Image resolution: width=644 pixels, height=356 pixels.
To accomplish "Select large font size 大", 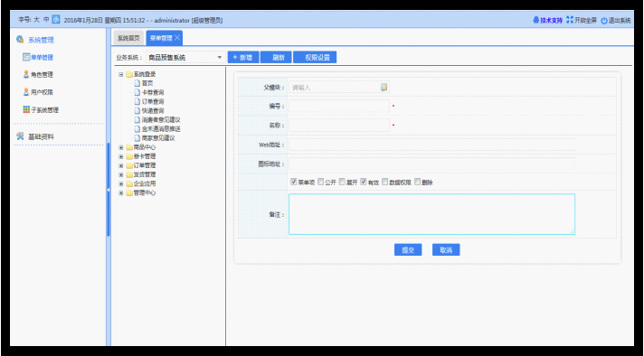I will point(36,19).
